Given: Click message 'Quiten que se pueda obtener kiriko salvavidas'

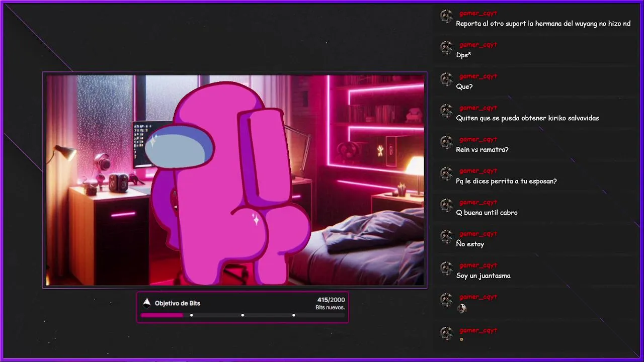Looking at the screenshot, I should (527, 118).
